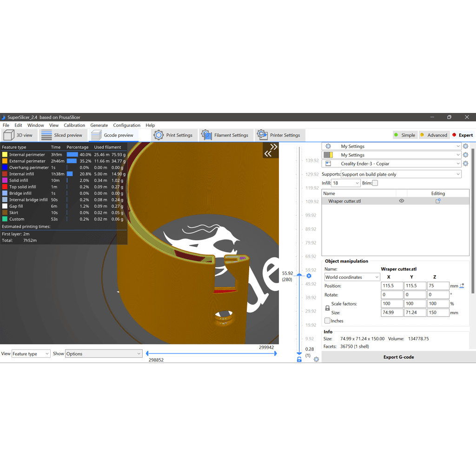Toggle the scale factors lock icon
This screenshot has width=476, height=476.
click(x=327, y=308)
